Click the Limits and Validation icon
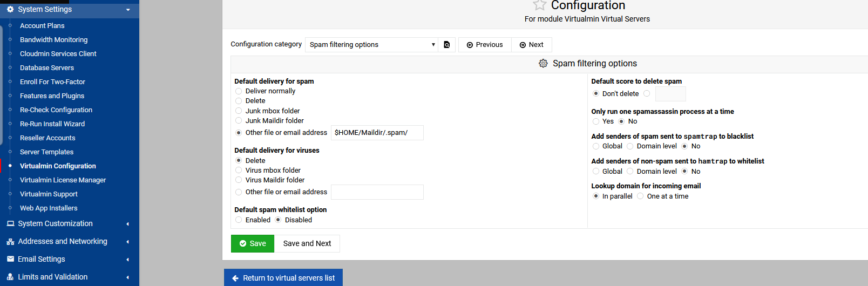This screenshot has width=868, height=286. coord(10,277)
